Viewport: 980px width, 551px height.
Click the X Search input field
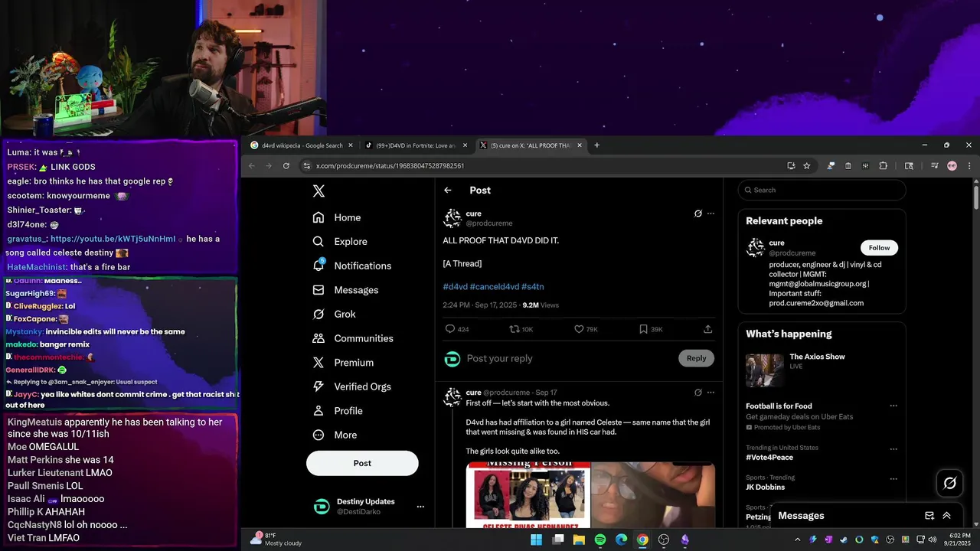tap(822, 190)
